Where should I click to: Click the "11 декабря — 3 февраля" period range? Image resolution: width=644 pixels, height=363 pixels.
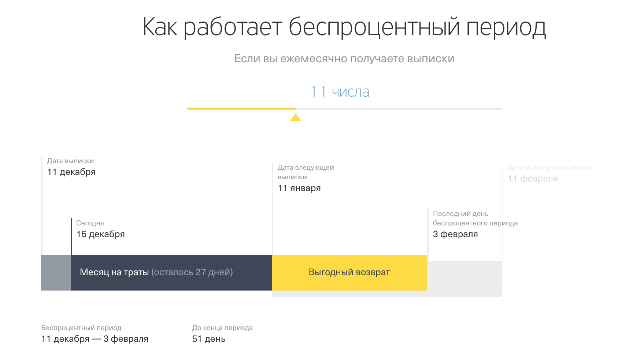click(x=95, y=339)
